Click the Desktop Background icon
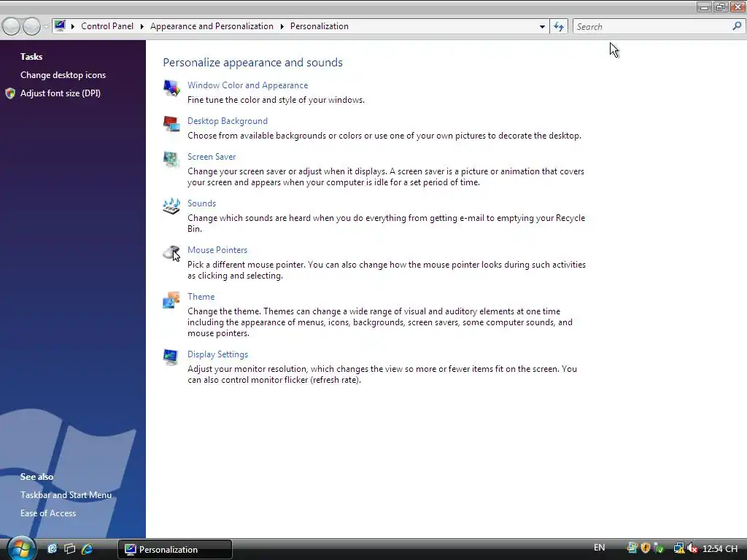This screenshot has height=560, width=747. 171,124
